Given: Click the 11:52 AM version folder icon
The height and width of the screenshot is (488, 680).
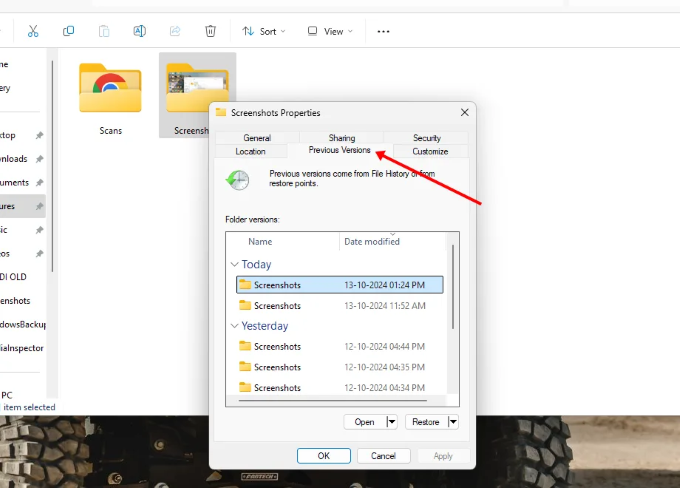Looking at the screenshot, I should pos(245,305).
